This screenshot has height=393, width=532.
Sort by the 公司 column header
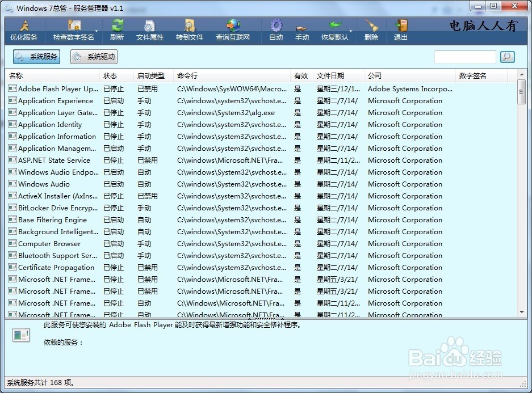[409, 76]
